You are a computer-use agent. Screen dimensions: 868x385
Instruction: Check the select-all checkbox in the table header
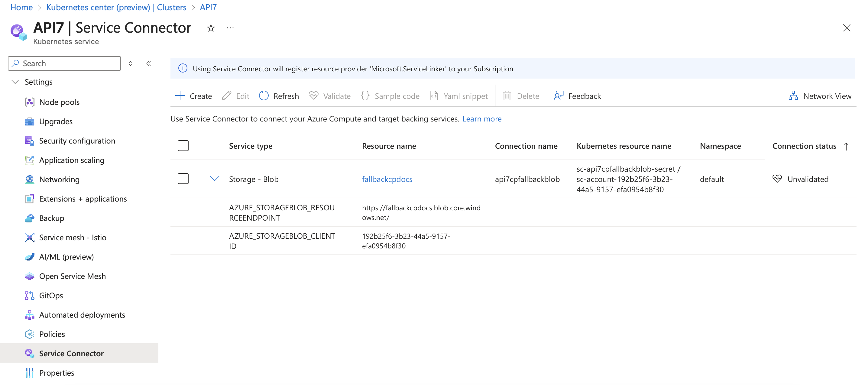(183, 146)
